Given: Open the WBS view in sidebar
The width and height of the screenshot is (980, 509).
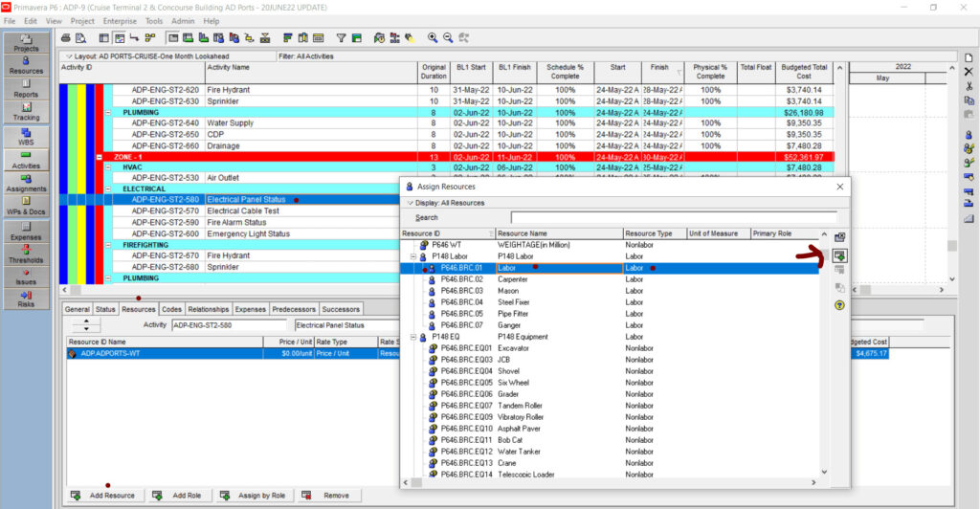Looking at the screenshot, I should (x=26, y=136).
